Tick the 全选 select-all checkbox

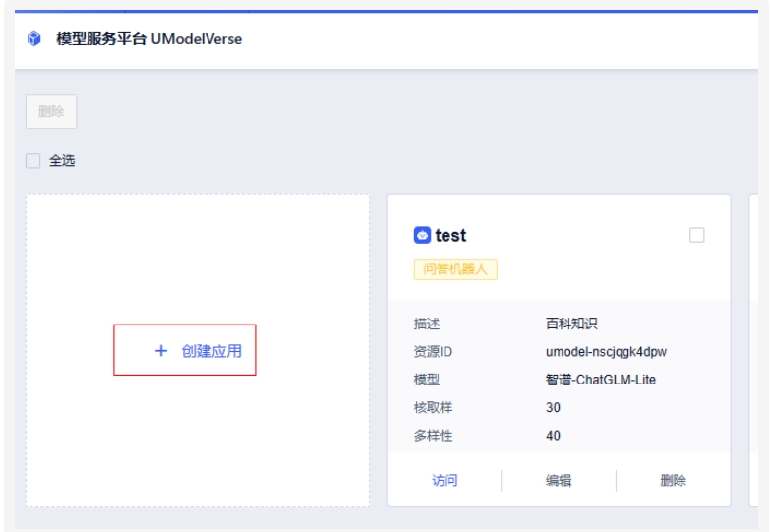click(33, 161)
